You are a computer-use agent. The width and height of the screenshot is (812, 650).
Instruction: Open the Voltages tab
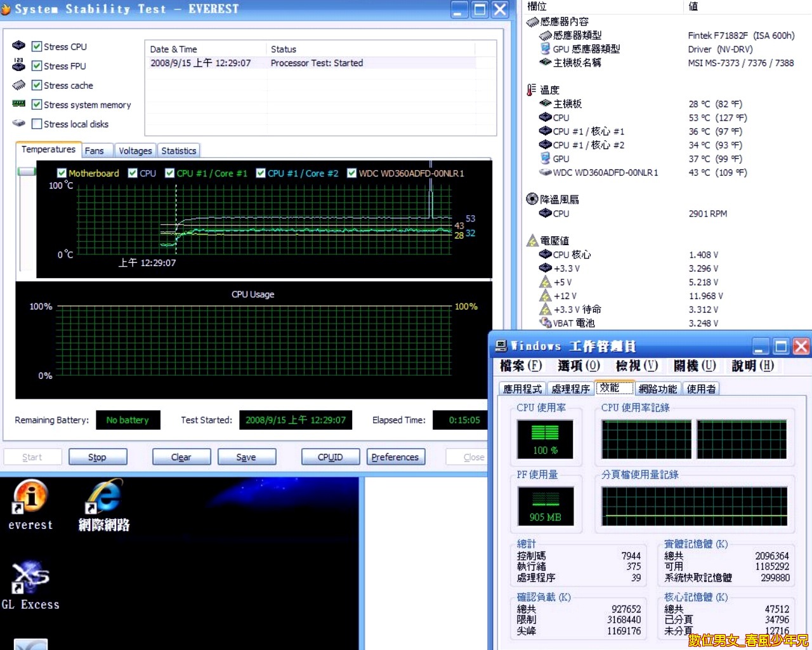tap(135, 150)
